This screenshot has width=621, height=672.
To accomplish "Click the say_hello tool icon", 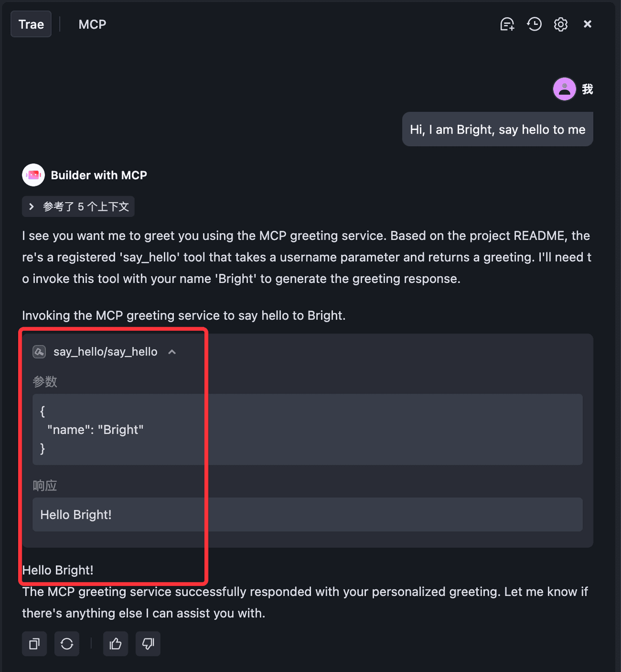I will pos(39,352).
